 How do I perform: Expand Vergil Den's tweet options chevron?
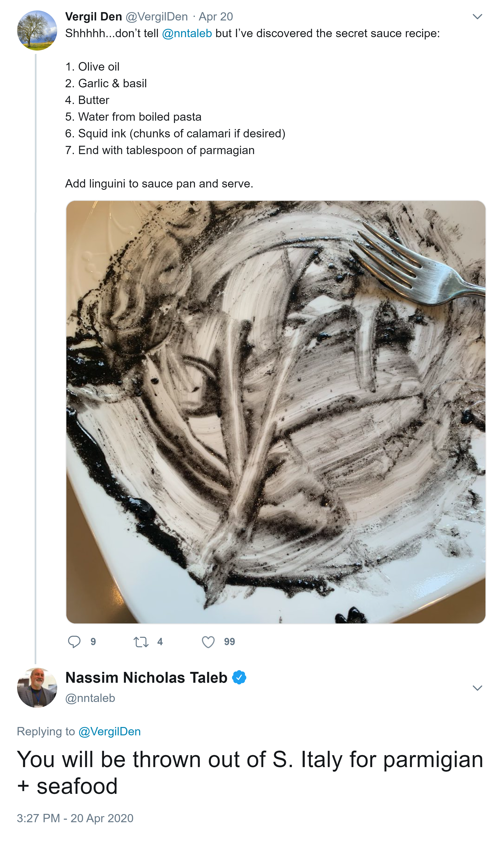pos(477,17)
